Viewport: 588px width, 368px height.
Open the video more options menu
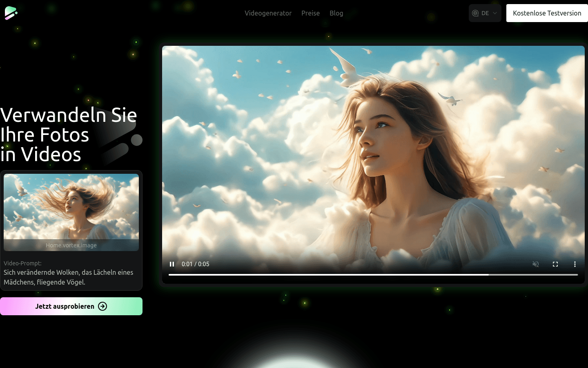(575, 264)
